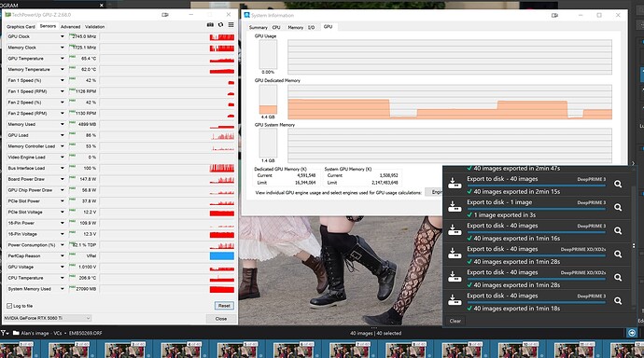This screenshot has height=358, width=644.
Task: Click the GPU-Z refresh sensors icon
Action: click(x=220, y=25)
